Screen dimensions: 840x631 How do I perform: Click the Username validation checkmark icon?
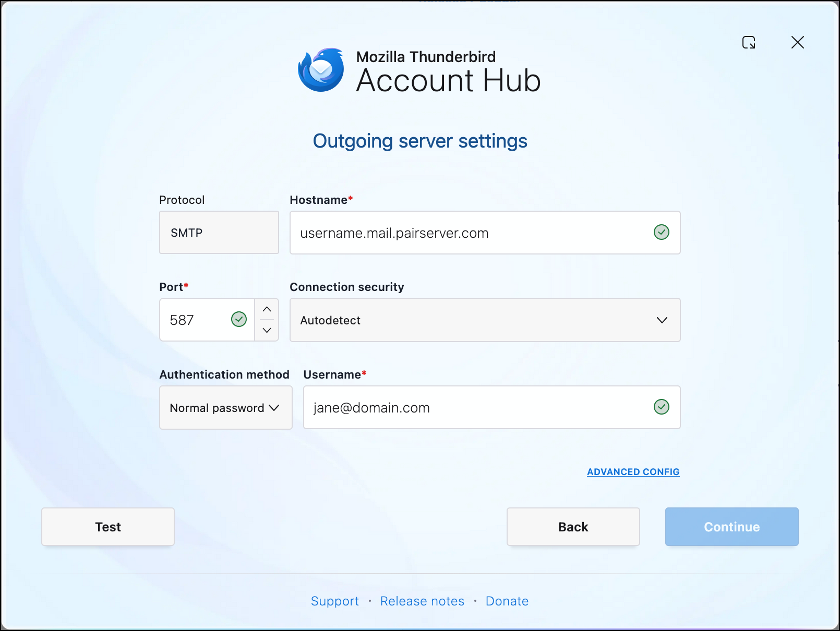tap(662, 407)
